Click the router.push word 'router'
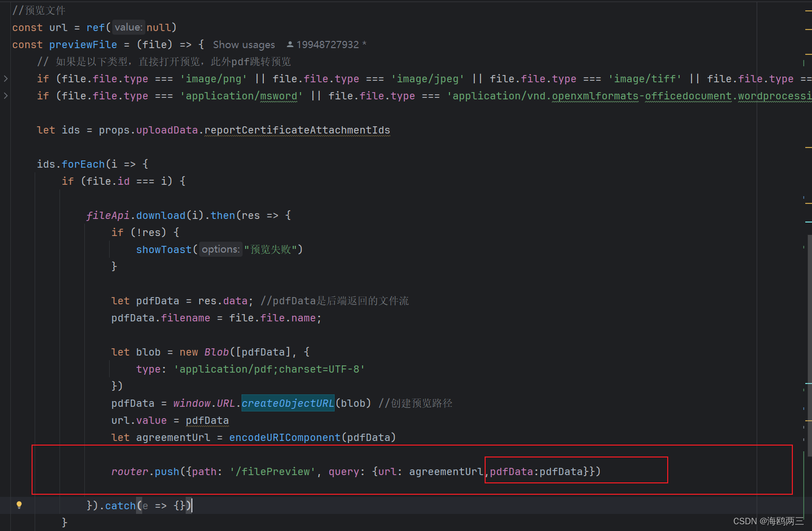 tap(130, 471)
